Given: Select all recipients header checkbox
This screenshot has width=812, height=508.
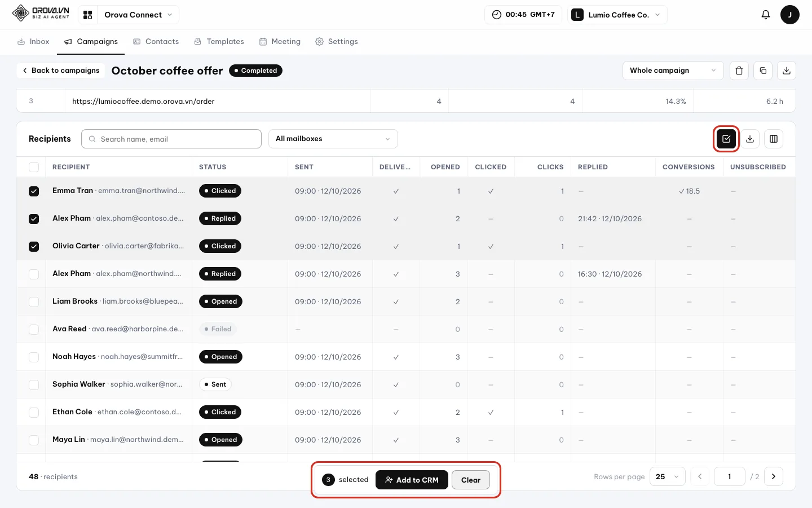Looking at the screenshot, I should click(x=34, y=167).
